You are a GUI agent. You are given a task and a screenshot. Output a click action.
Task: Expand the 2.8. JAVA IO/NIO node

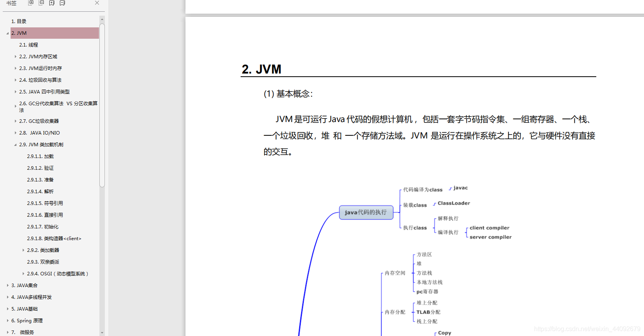click(15, 133)
